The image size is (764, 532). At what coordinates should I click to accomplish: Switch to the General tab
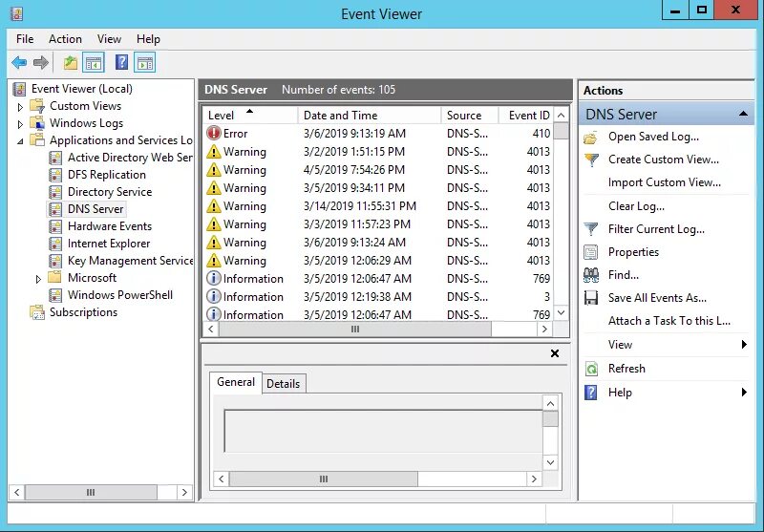click(x=236, y=382)
